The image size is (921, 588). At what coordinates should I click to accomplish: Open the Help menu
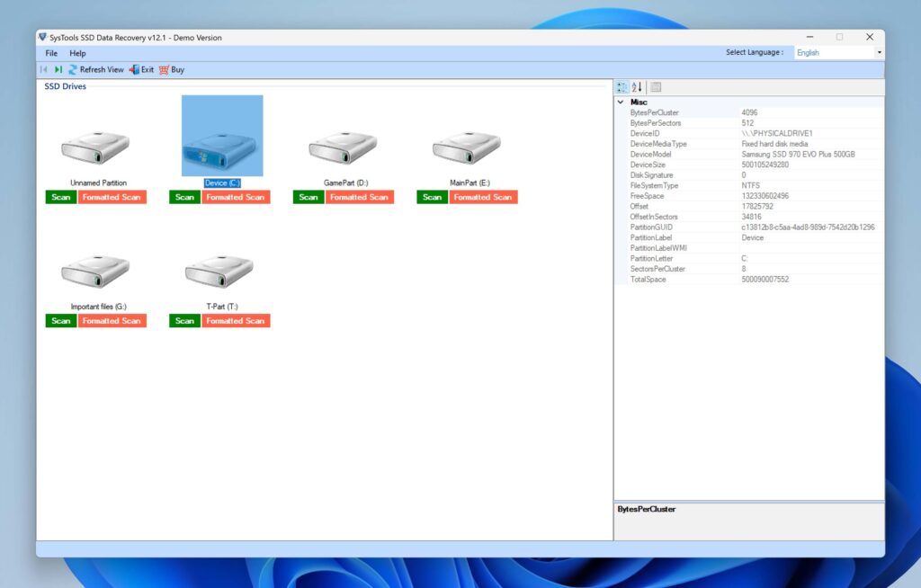[77, 53]
